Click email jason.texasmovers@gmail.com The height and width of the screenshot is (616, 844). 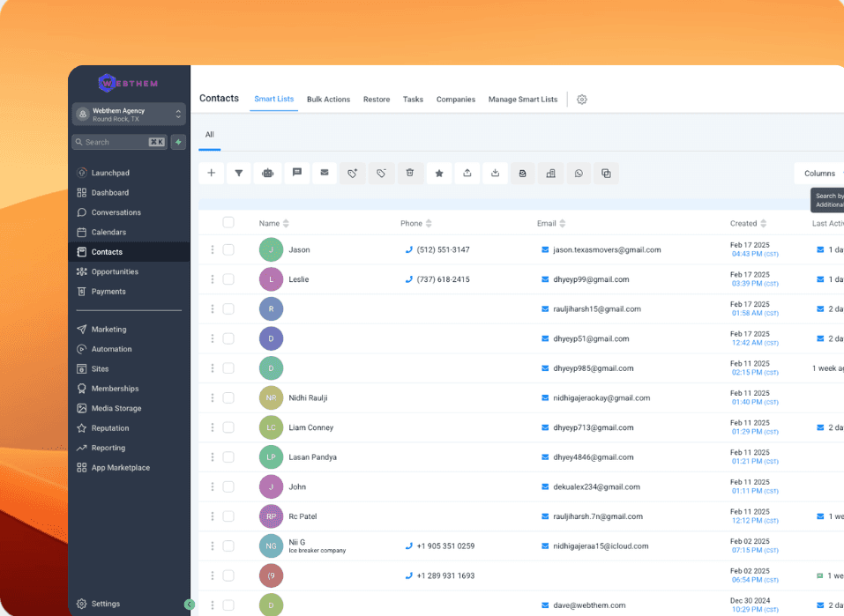pos(607,249)
